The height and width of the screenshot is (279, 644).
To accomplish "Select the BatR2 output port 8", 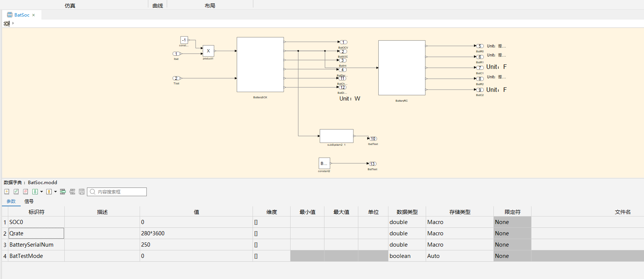I will click(x=480, y=79).
